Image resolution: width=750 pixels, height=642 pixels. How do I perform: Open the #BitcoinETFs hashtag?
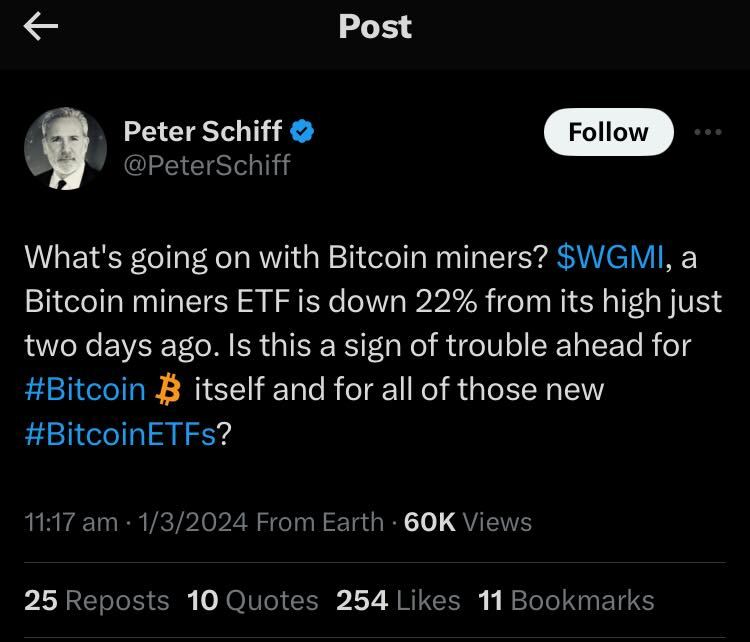pos(119,433)
